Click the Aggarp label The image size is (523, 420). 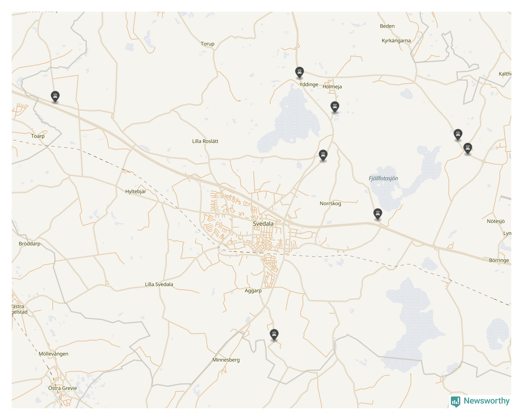[253, 291]
